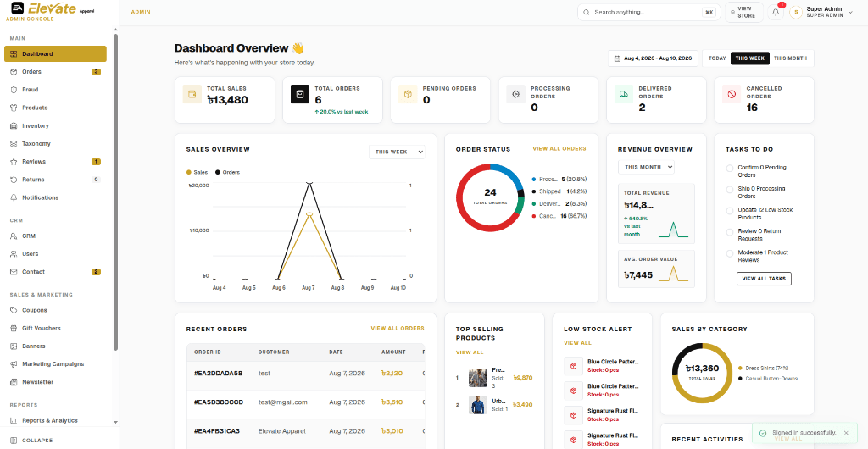
Task: Click the View All Tasks button
Action: [764, 279]
